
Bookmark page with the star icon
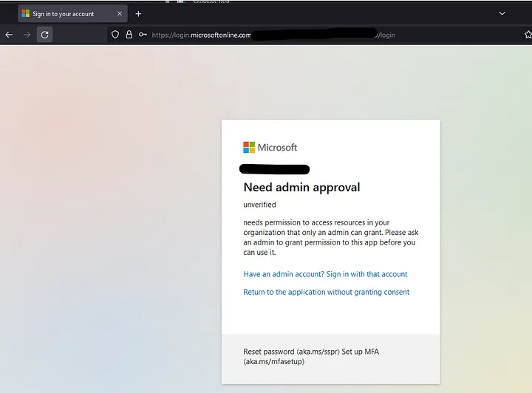point(528,35)
